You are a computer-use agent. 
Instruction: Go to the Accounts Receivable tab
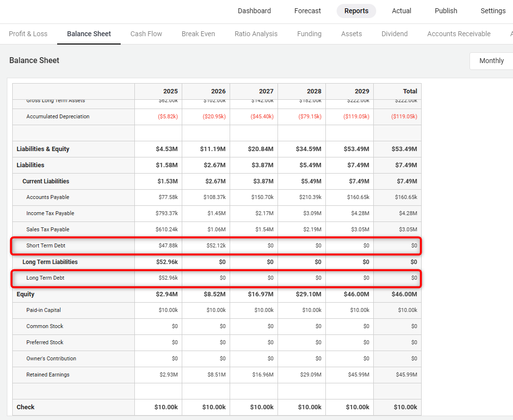point(458,34)
